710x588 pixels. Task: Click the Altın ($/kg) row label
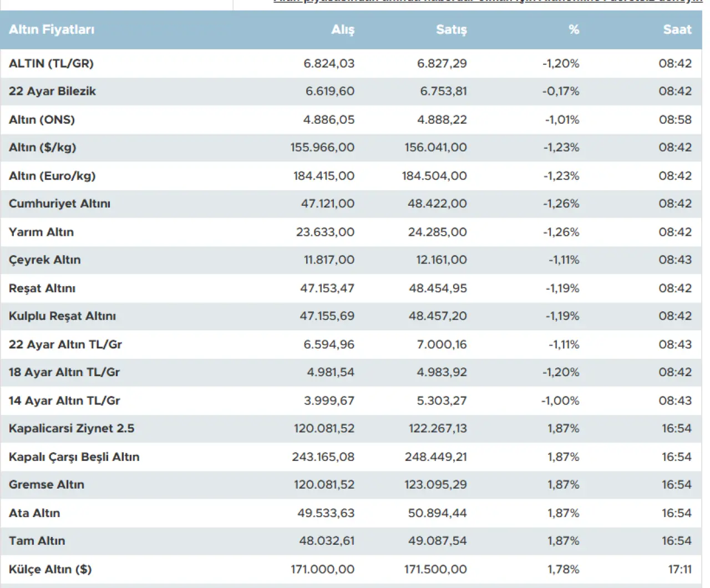(x=42, y=147)
